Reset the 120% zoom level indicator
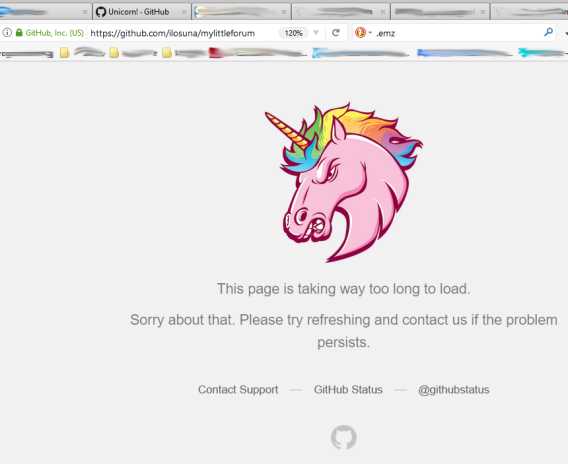The image size is (568, 464). (293, 33)
